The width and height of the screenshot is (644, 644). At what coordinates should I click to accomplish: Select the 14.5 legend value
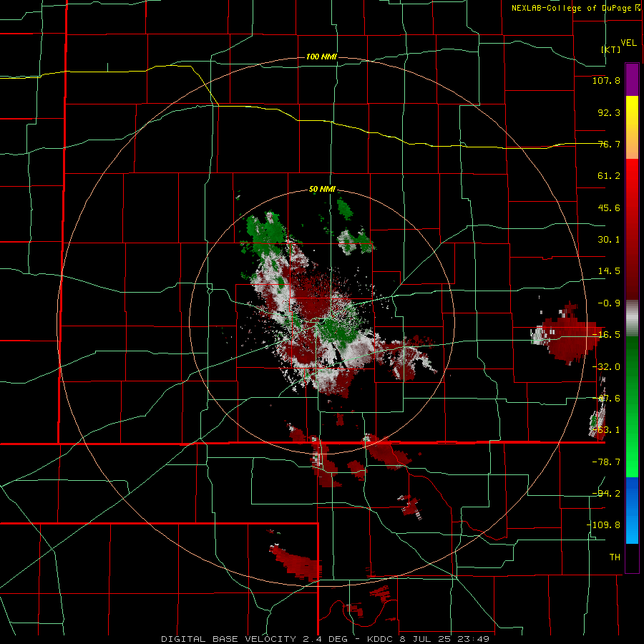point(609,271)
